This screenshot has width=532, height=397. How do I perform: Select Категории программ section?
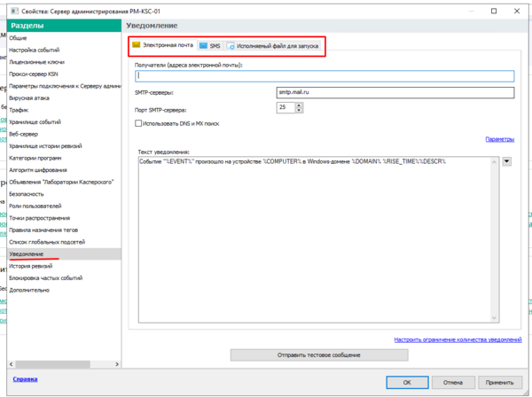click(64, 158)
